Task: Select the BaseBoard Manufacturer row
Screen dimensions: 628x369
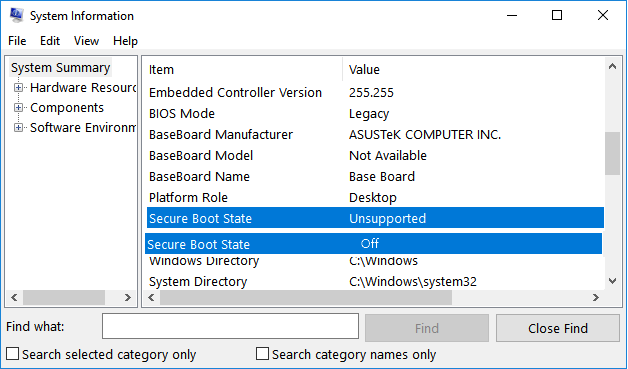Action: [375, 135]
